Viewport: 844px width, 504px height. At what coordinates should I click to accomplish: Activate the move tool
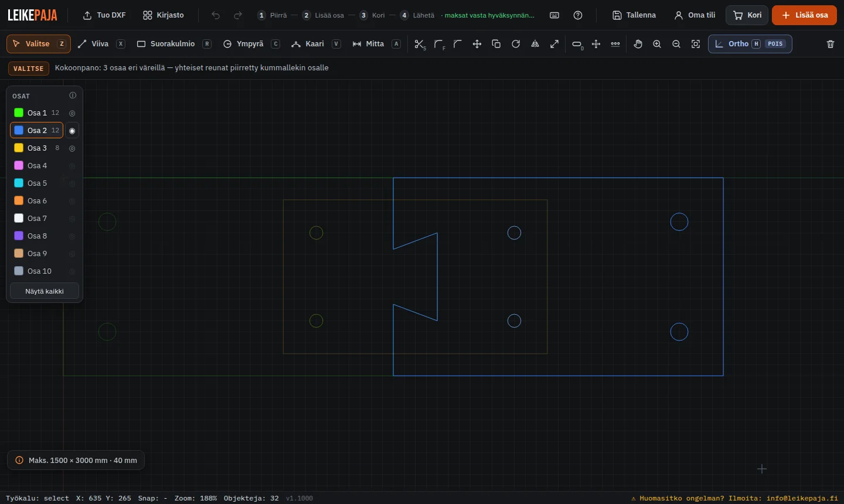pos(477,44)
